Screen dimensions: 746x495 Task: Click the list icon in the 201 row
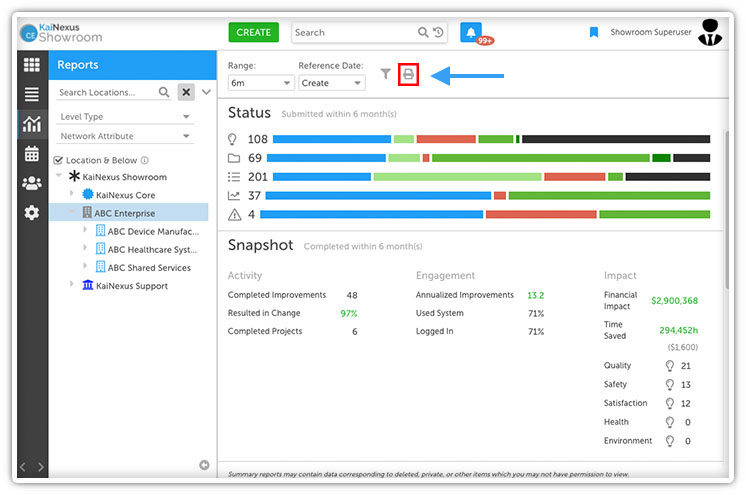[x=234, y=177]
